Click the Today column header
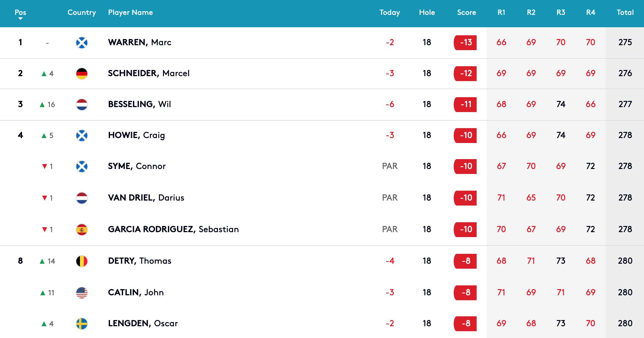This screenshot has width=644, height=338. (390, 12)
